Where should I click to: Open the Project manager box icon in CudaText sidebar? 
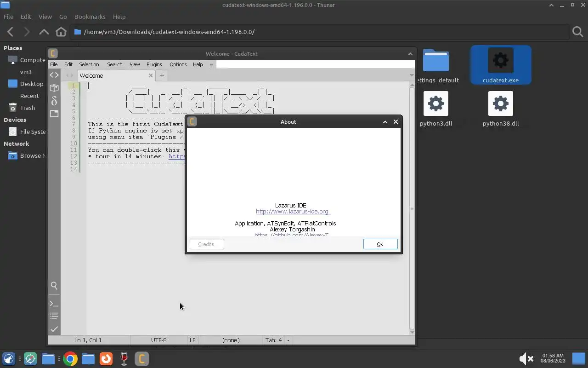[54, 88]
